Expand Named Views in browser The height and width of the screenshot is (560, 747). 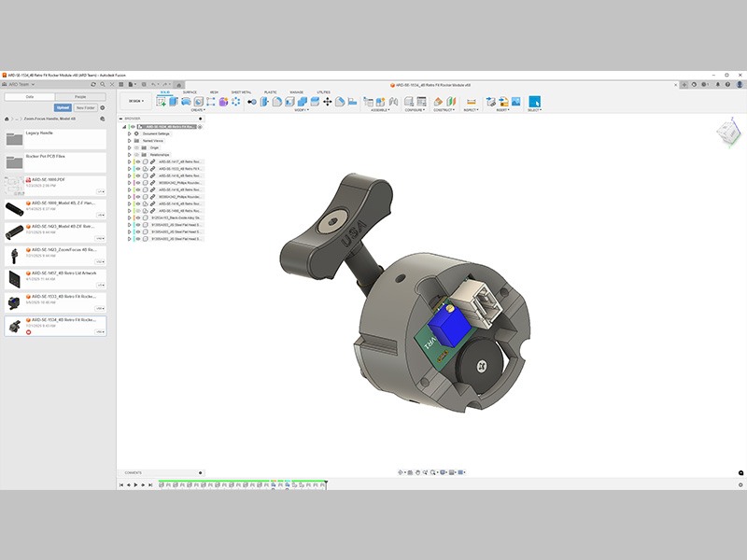(129, 141)
